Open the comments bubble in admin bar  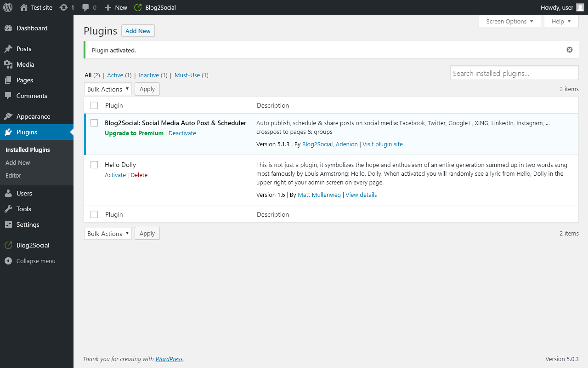point(85,7)
